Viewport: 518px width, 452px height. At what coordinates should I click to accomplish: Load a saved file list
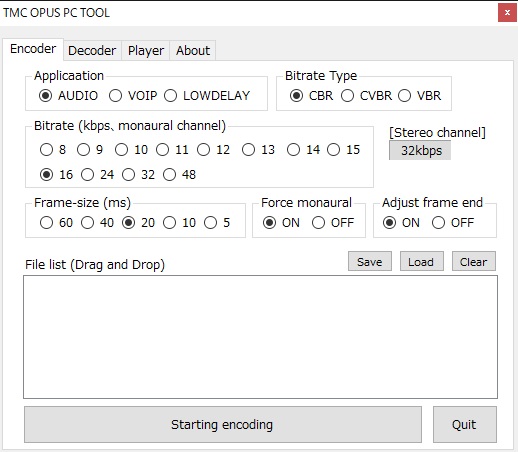[422, 261]
